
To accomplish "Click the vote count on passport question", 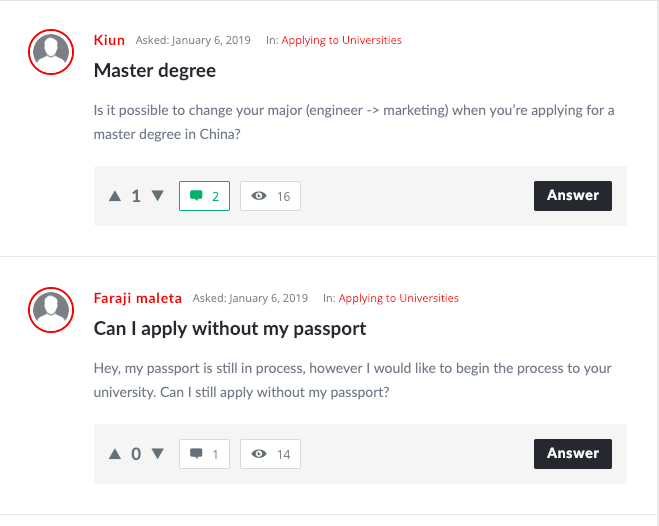I will pyautogui.click(x=136, y=454).
